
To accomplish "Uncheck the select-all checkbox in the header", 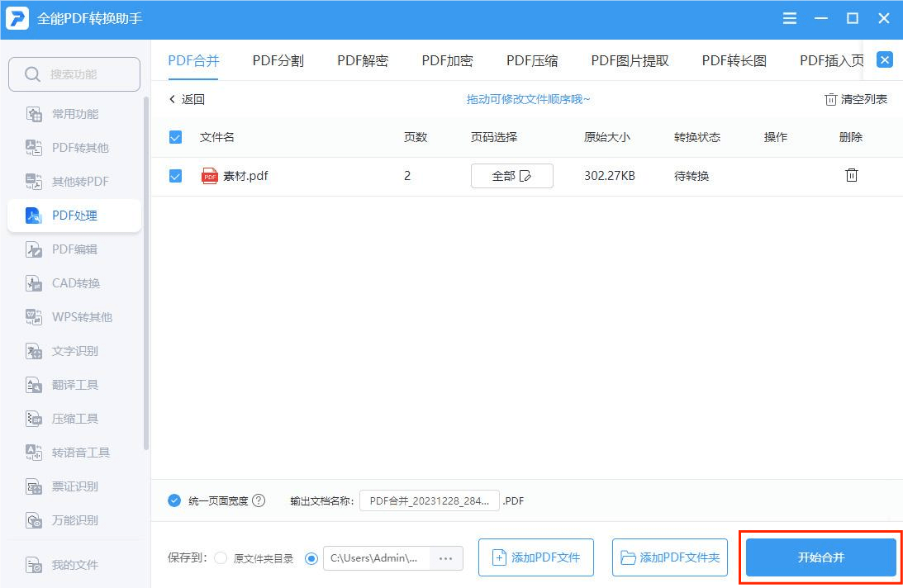I will tap(175, 137).
